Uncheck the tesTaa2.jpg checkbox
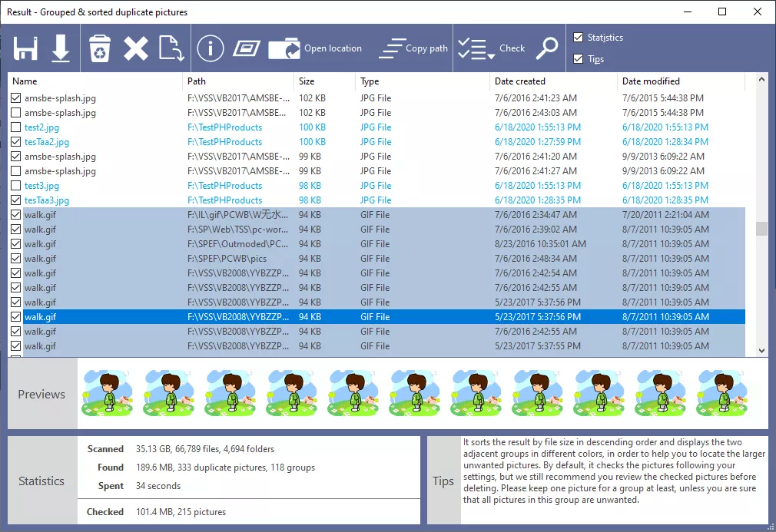The height and width of the screenshot is (532, 776). pos(16,142)
